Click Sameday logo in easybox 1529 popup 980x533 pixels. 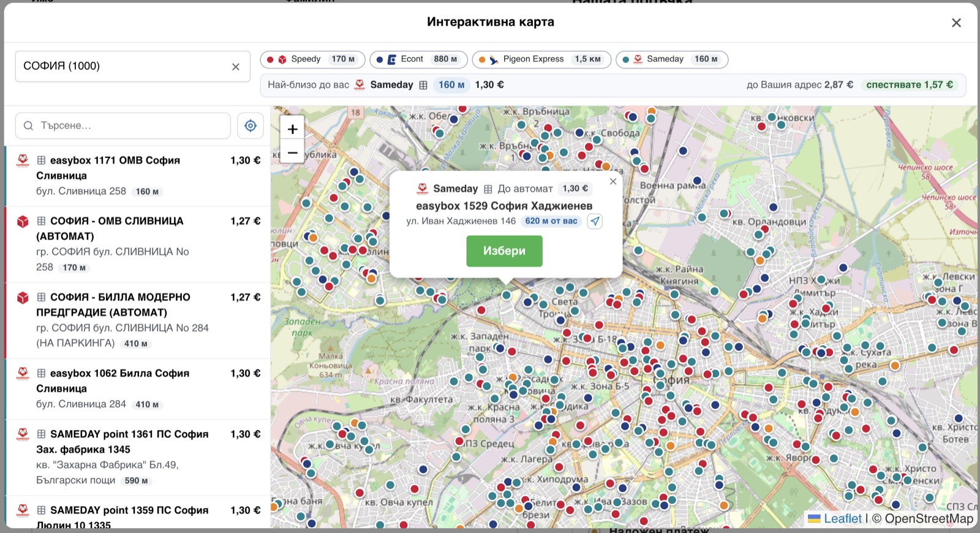[422, 189]
